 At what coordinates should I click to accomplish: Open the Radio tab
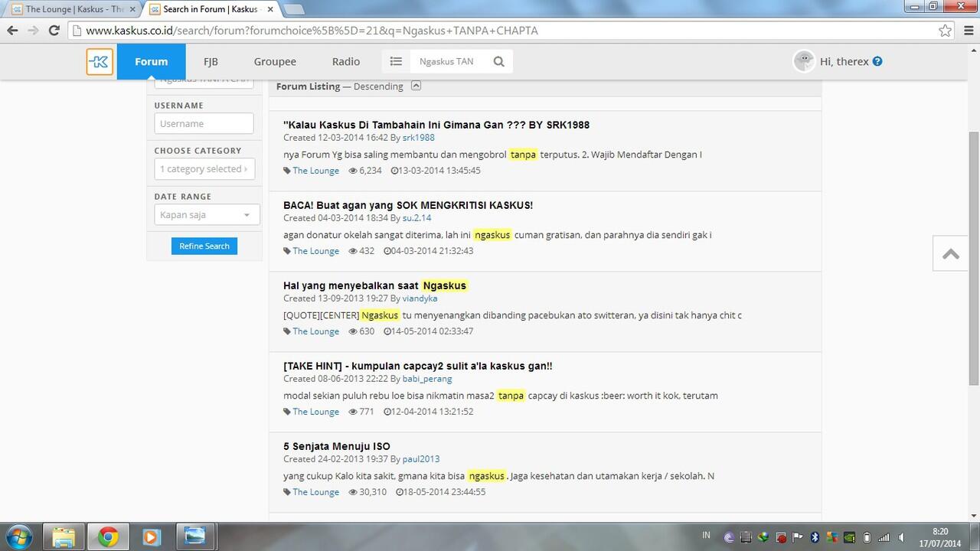(346, 61)
